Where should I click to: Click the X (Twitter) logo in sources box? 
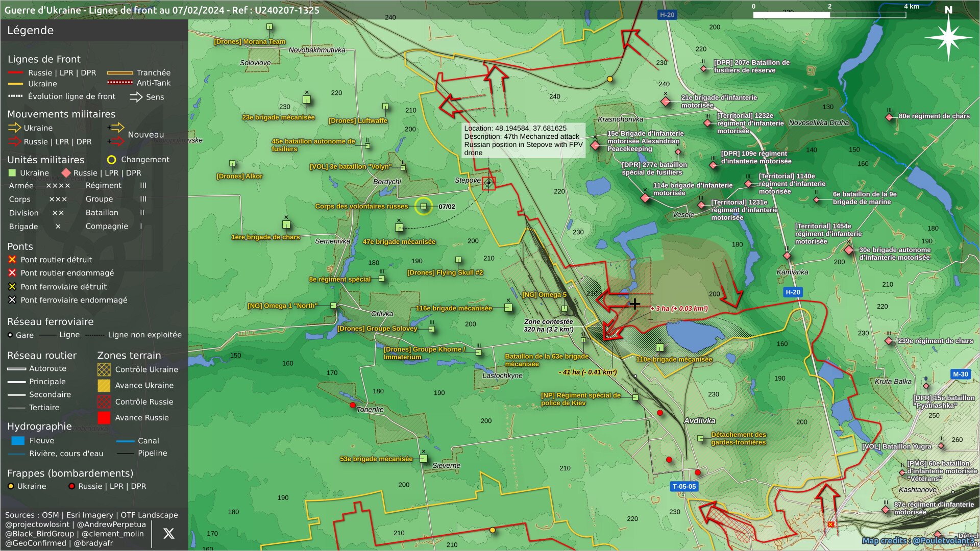[168, 534]
